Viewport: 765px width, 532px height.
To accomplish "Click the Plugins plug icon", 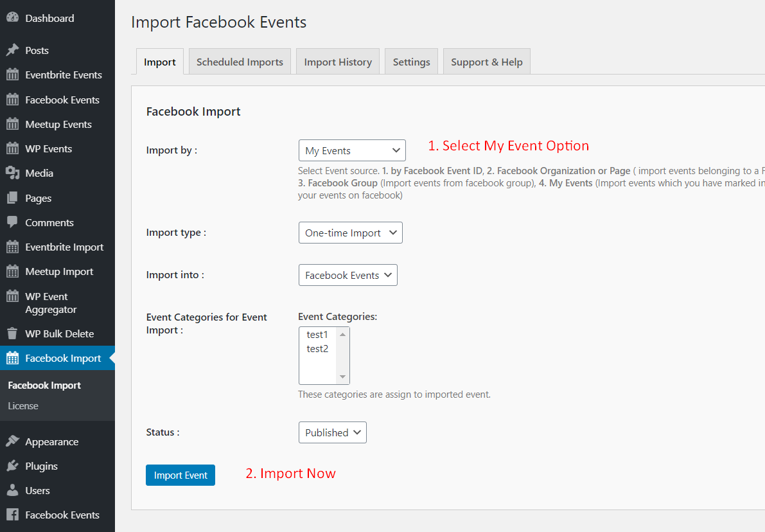I will [x=12, y=466].
